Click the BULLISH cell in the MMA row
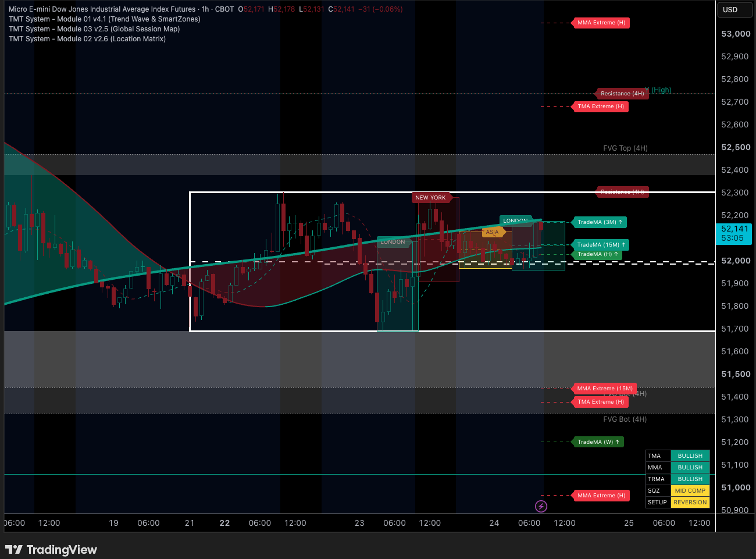 coord(690,468)
